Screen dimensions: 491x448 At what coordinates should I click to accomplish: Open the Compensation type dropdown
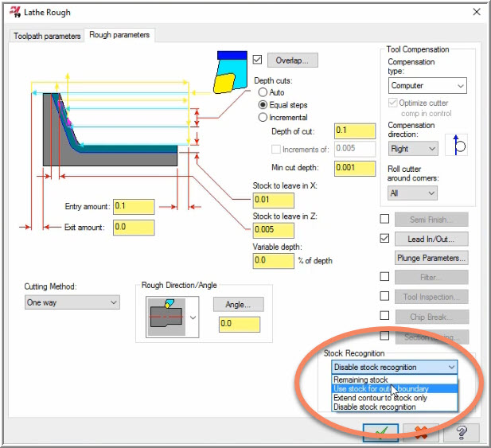[x=427, y=85]
